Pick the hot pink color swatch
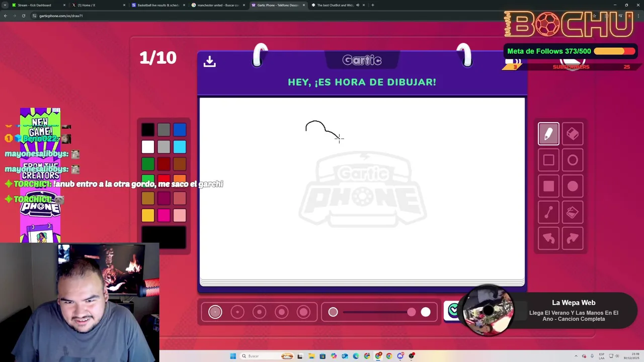The width and height of the screenshot is (644, 362). [x=164, y=215]
